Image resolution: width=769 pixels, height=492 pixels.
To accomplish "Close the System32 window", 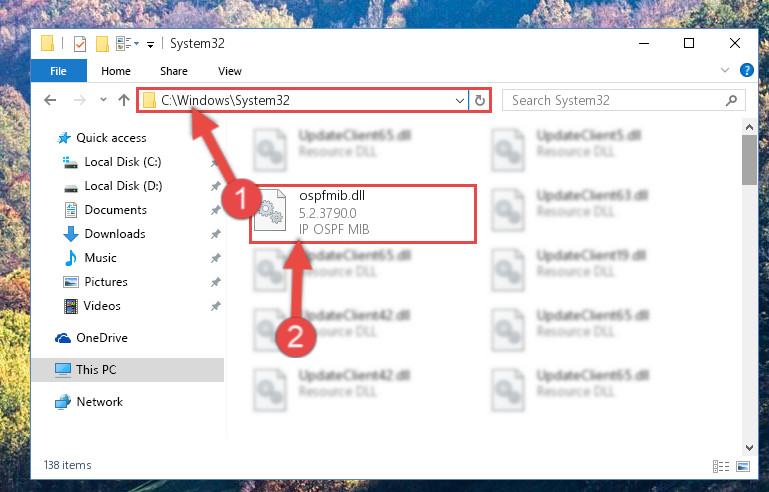I will click(734, 44).
